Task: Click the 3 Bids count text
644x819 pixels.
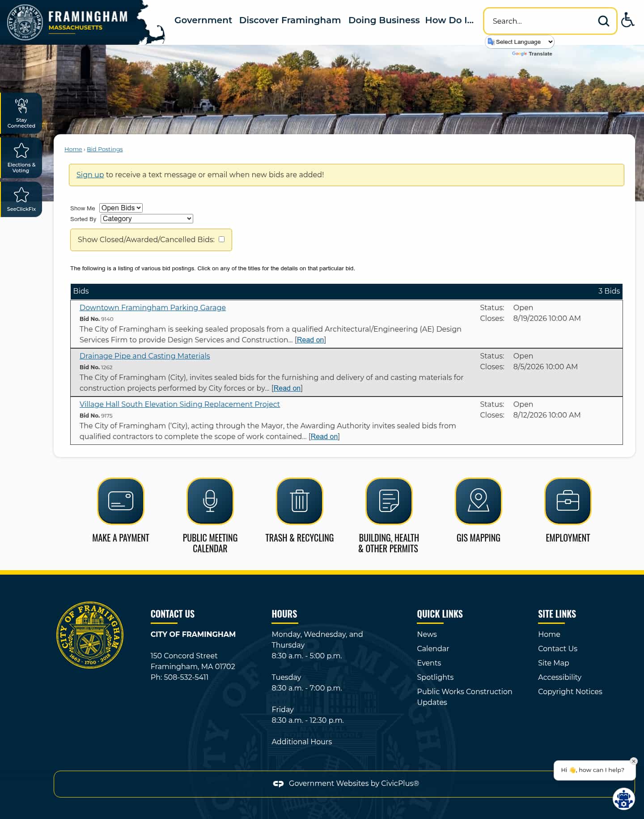Action: coord(609,291)
